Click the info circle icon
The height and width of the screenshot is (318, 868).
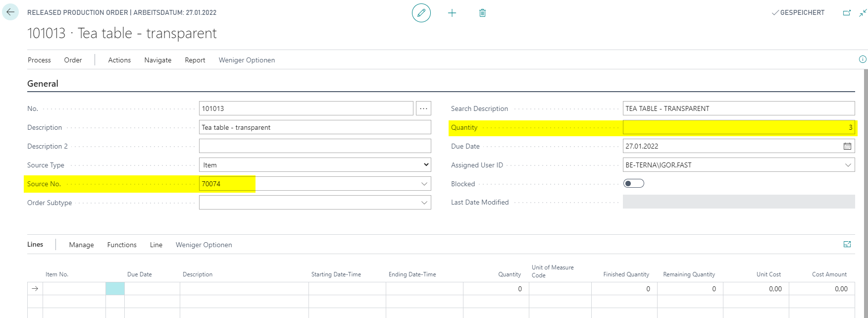(x=863, y=59)
